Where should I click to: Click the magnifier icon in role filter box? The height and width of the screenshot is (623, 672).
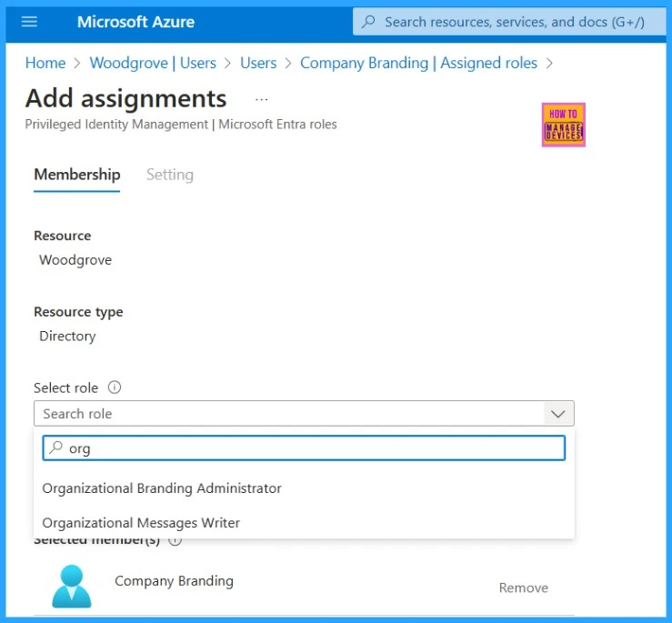tap(56, 447)
